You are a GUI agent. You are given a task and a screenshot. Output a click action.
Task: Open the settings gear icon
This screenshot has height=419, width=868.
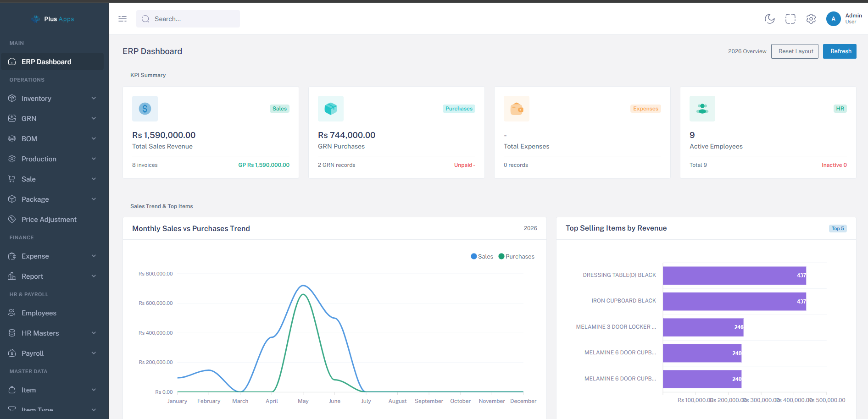(811, 19)
